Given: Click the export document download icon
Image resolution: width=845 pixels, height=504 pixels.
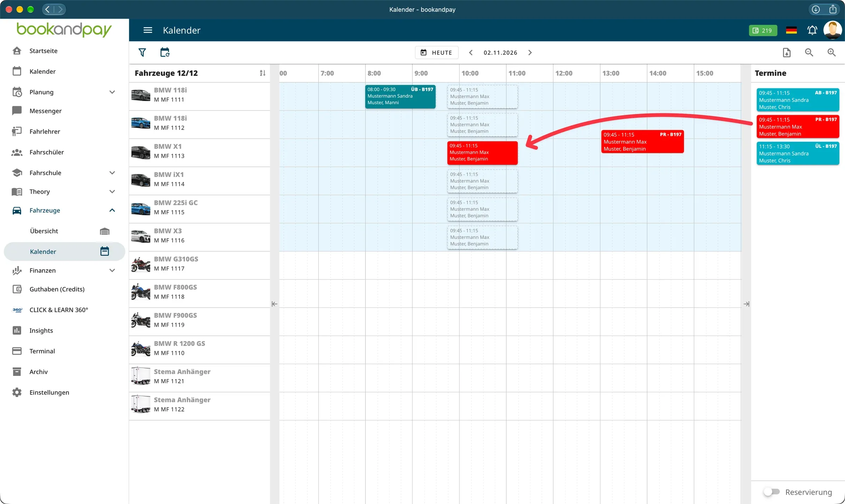Looking at the screenshot, I should pos(787,52).
